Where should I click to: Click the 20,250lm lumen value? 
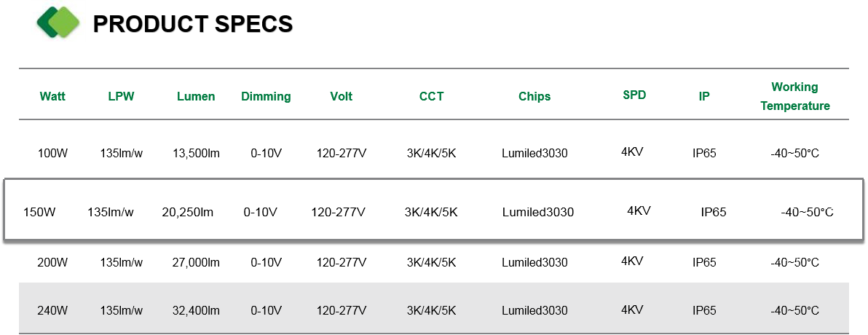[x=188, y=212]
